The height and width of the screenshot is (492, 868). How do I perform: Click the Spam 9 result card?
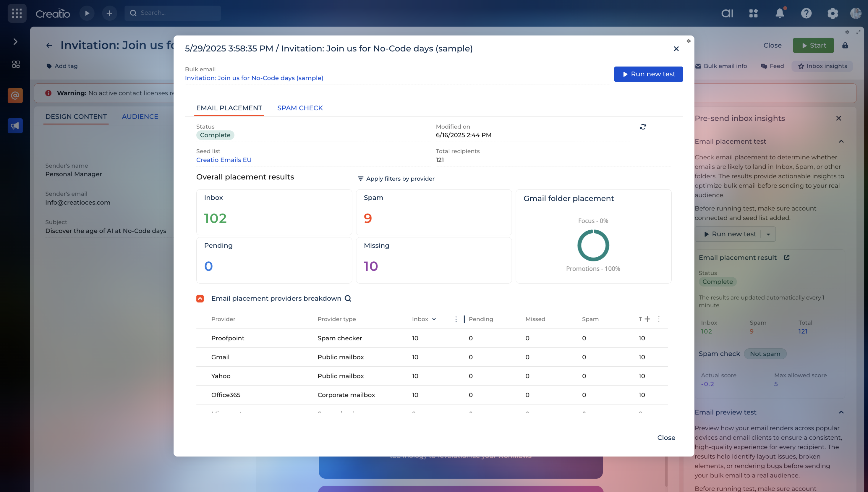coord(433,212)
